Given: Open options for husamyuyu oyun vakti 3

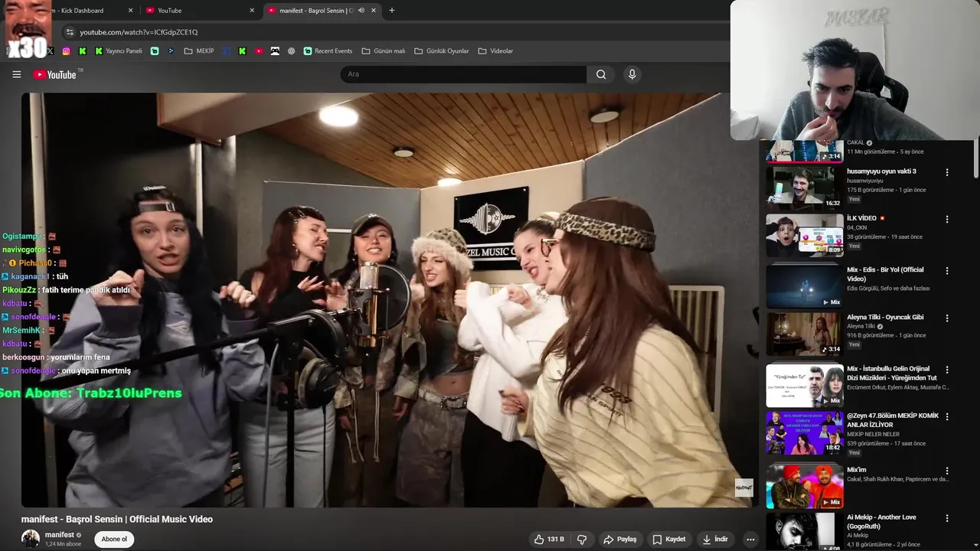Looking at the screenshot, I should click(x=947, y=172).
